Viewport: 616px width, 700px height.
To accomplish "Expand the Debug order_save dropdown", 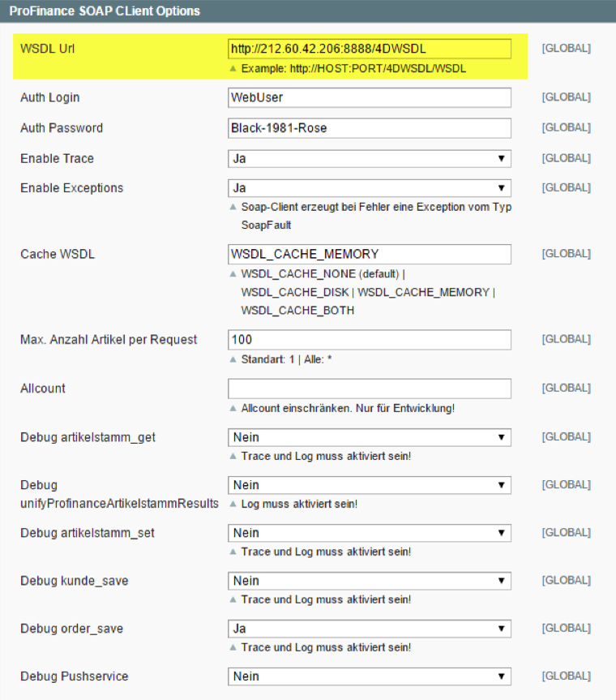I will [x=370, y=629].
